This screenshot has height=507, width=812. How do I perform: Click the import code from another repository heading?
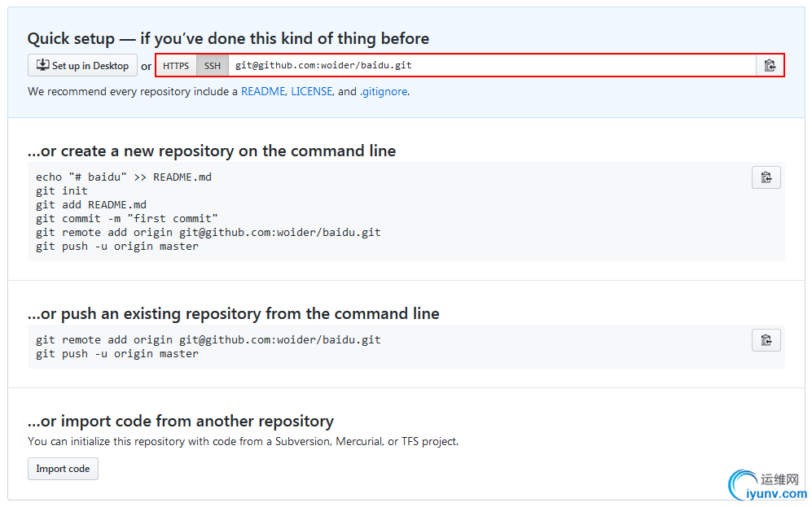pyautogui.click(x=181, y=421)
